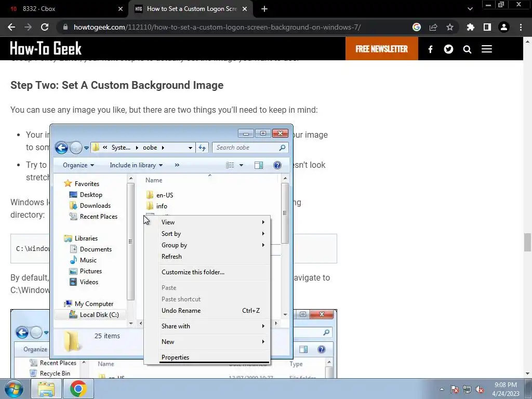Expand the Organize dropdown

point(78,165)
